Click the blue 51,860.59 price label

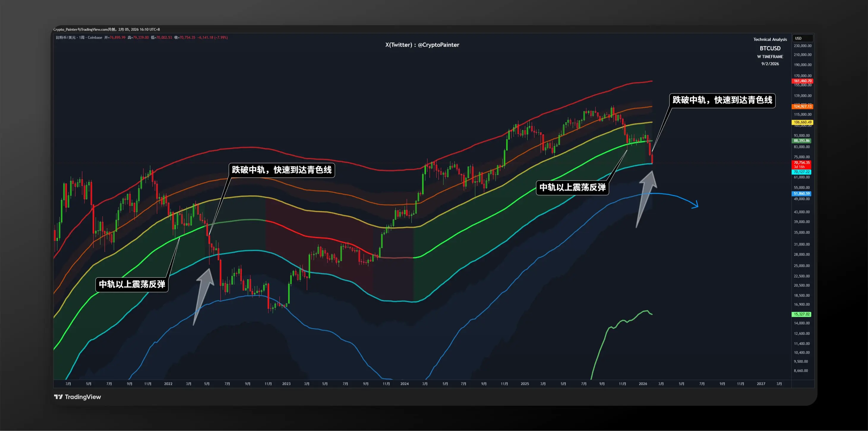tap(802, 194)
